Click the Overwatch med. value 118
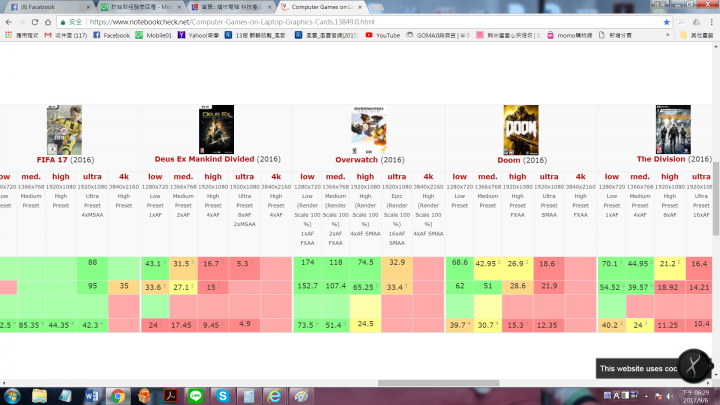The image size is (720, 405). coord(335,262)
